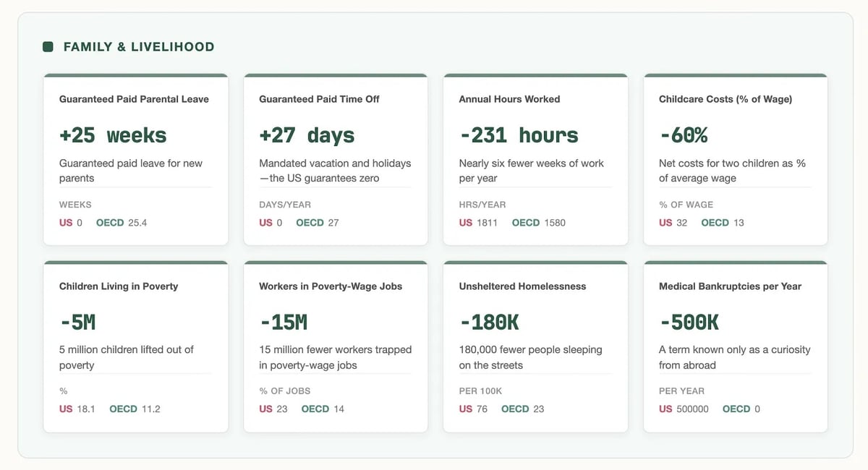Open the Workers in Poverty-Wage Jobs title
The image size is (868, 470).
(331, 286)
